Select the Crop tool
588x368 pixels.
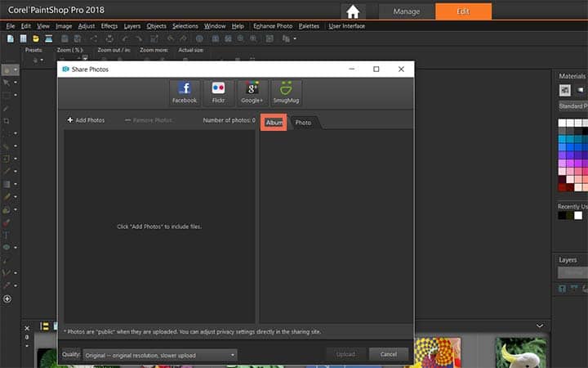[x=7, y=121]
